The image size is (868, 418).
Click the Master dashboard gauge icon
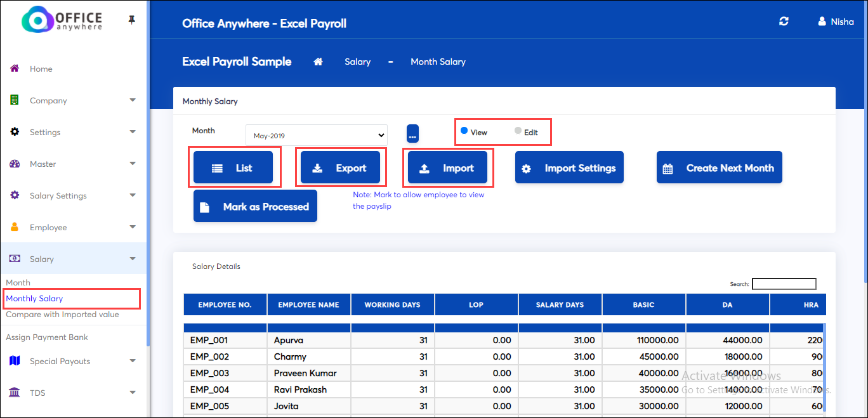[x=15, y=164]
